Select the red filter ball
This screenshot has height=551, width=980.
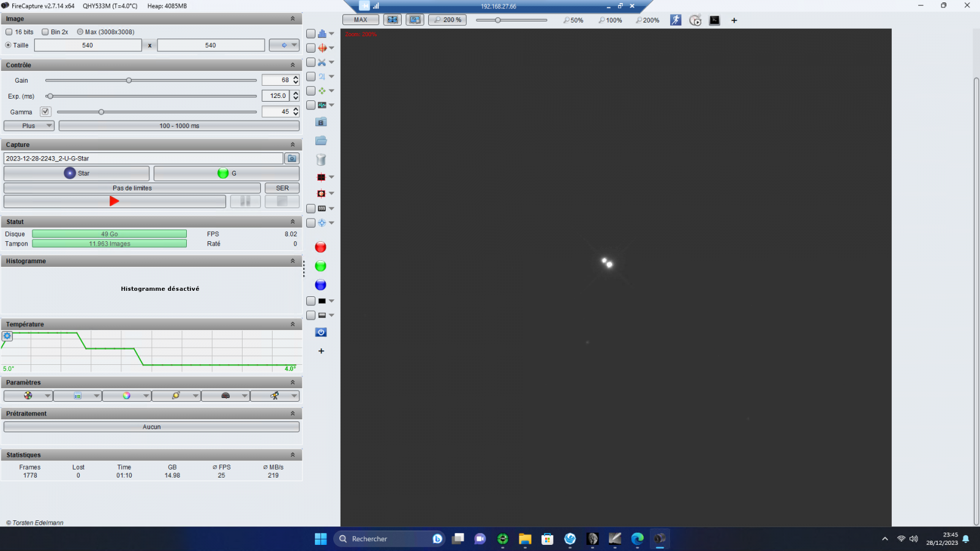pos(320,247)
